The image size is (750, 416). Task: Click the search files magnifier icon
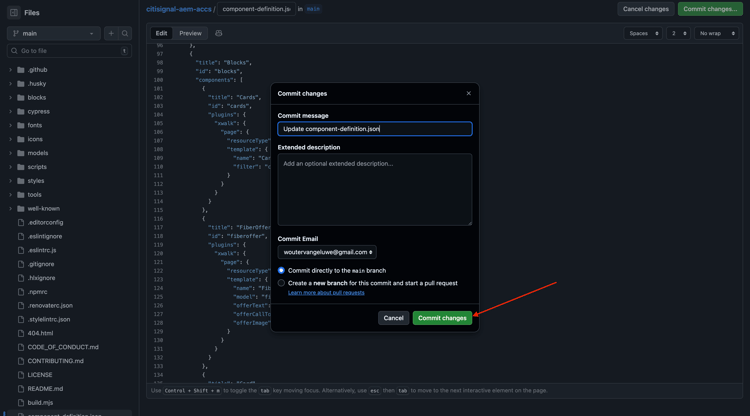coord(125,33)
